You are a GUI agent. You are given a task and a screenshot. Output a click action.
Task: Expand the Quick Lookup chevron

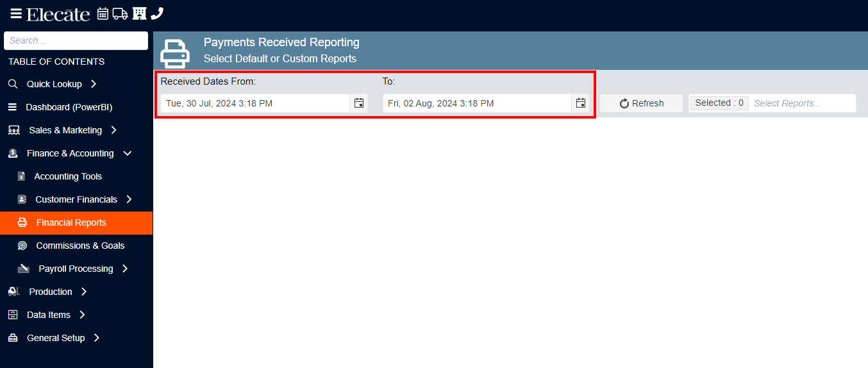coord(94,84)
